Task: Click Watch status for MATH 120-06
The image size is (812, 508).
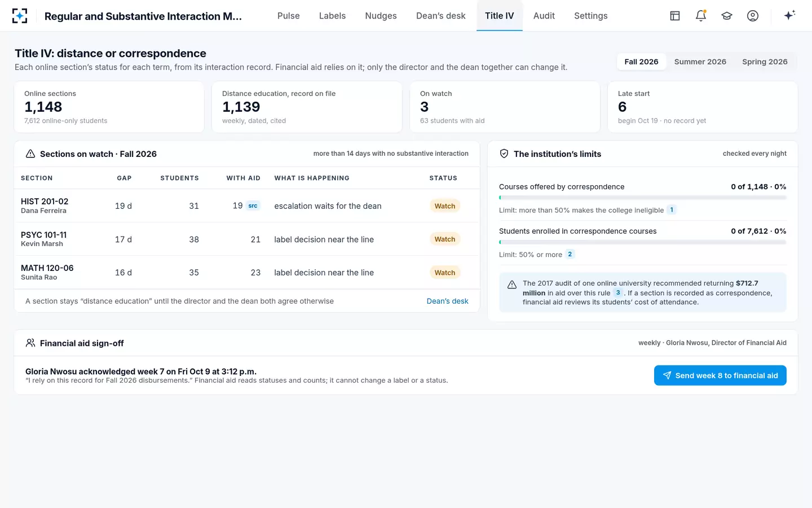Action: 445,273
